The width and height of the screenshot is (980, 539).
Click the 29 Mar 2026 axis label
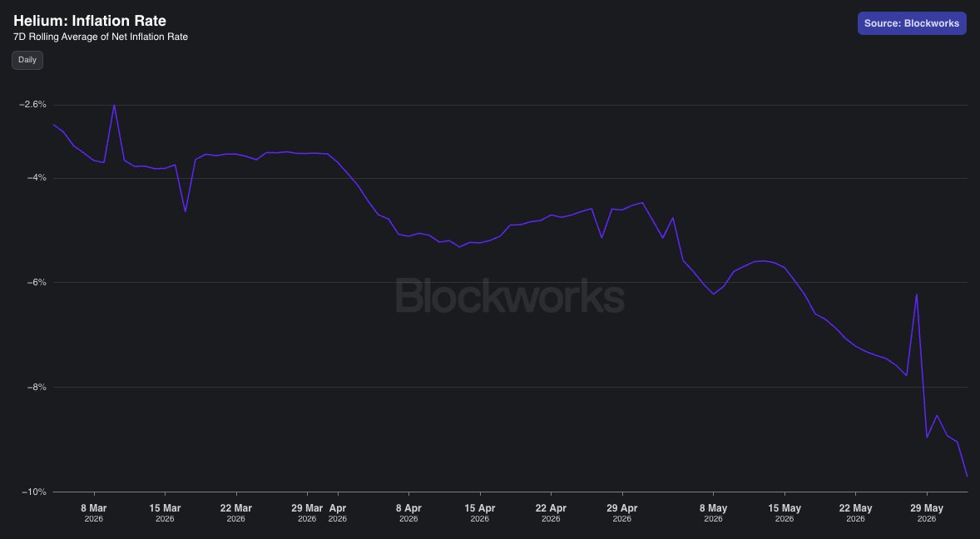click(307, 513)
